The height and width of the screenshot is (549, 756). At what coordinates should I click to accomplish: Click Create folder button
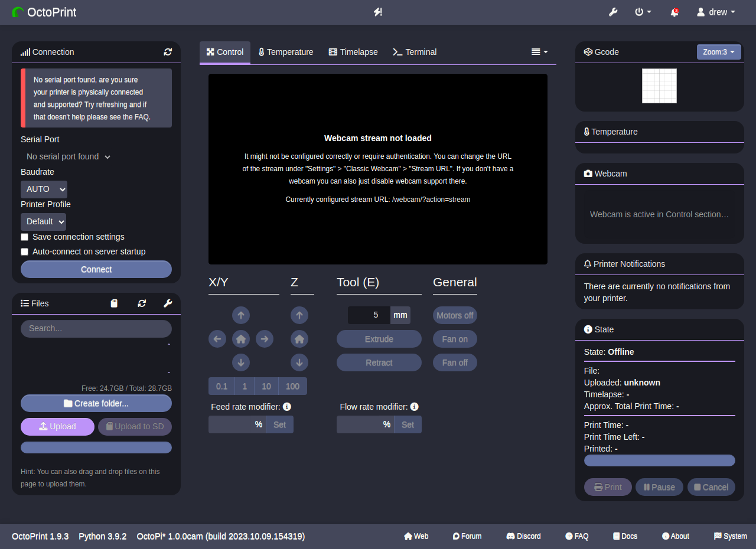[96, 403]
